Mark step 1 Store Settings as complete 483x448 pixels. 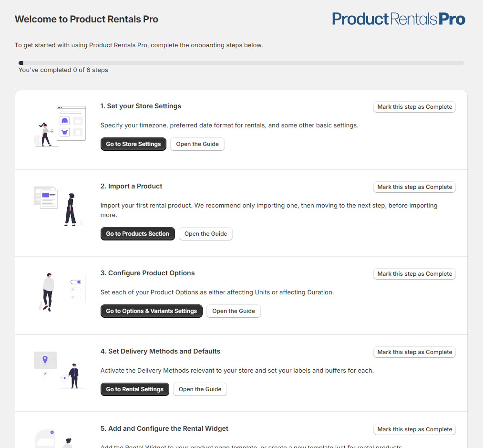tap(414, 107)
